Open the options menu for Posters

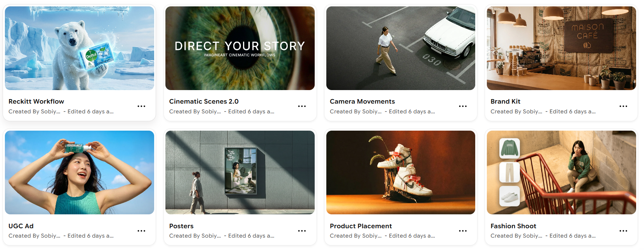point(302,230)
